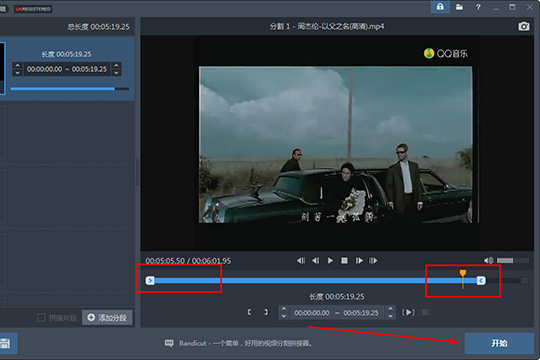Step back one frame
The image size is (540, 360).
point(315,261)
